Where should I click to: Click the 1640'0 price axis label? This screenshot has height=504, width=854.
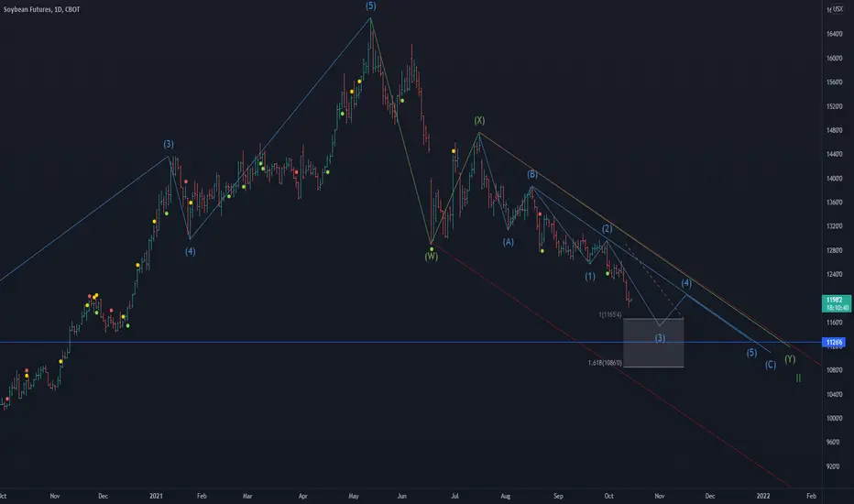coord(835,34)
